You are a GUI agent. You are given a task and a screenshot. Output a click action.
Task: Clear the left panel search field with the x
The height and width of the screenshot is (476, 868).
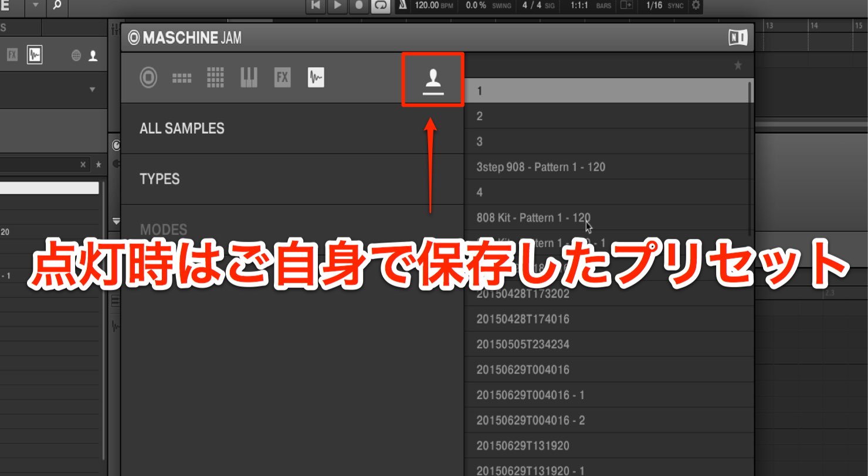(83, 165)
